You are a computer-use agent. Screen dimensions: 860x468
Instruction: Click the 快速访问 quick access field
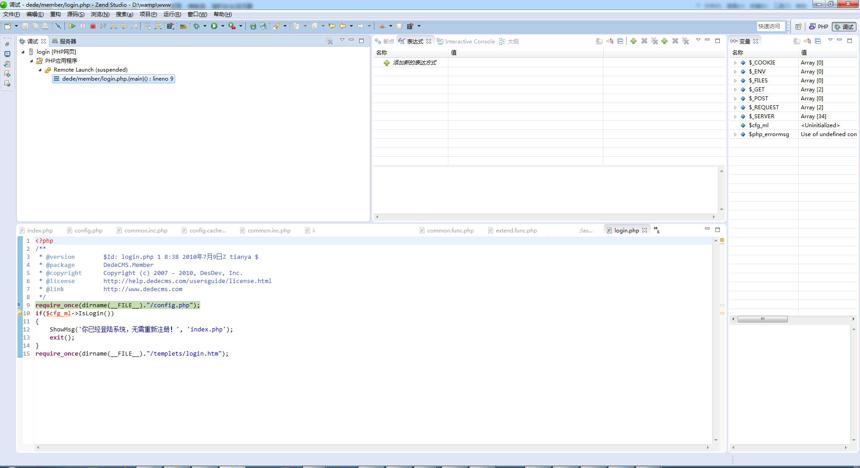(770, 26)
